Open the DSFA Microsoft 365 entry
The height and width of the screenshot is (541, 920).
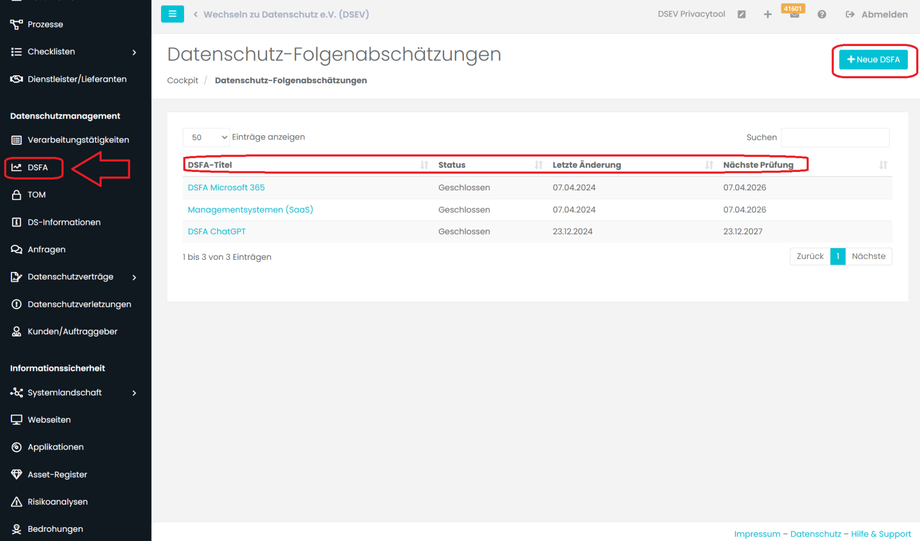[226, 188]
